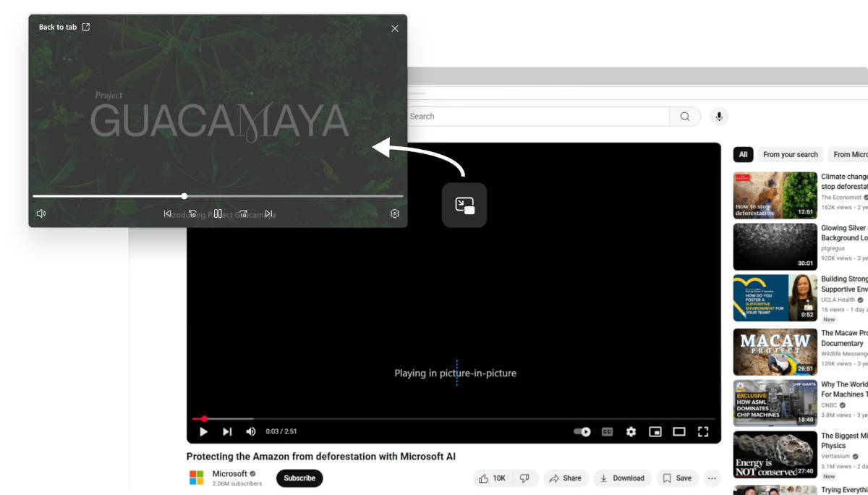The width and height of the screenshot is (868, 495).
Task: Click video title Protecting the Amazon
Action: tap(321, 457)
